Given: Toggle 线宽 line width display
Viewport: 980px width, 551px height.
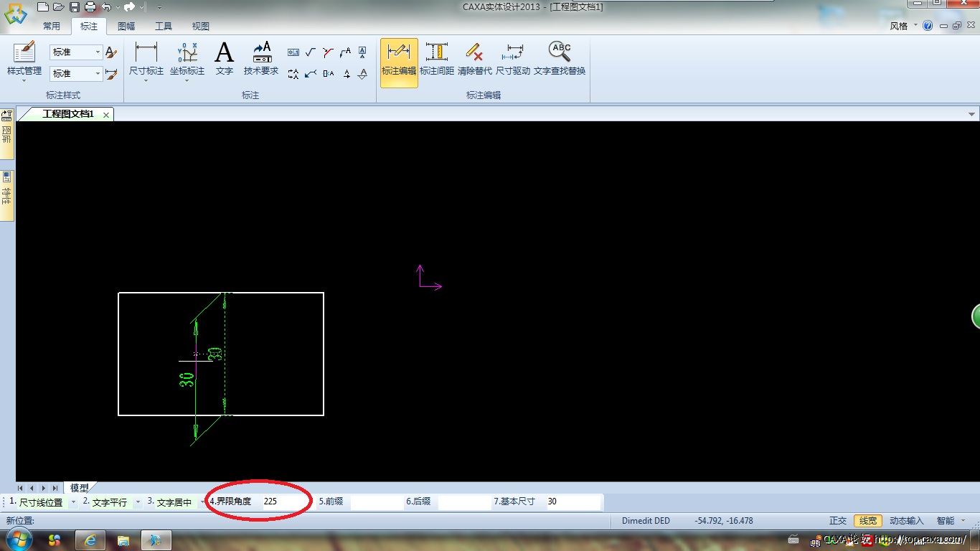Looking at the screenshot, I should pos(867,521).
